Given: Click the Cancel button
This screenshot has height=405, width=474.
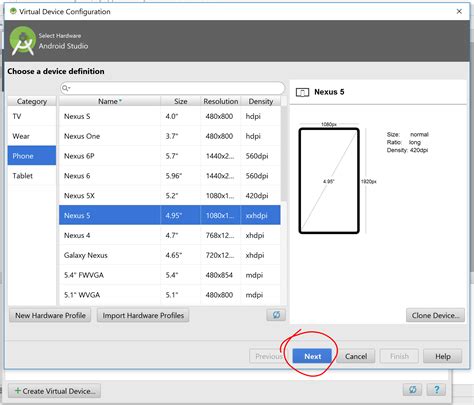Looking at the screenshot, I should click(x=356, y=356).
